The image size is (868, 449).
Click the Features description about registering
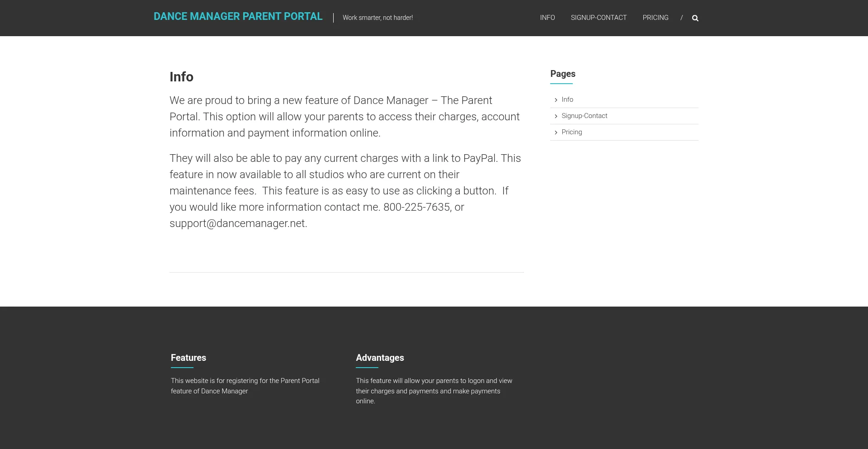pos(245,386)
